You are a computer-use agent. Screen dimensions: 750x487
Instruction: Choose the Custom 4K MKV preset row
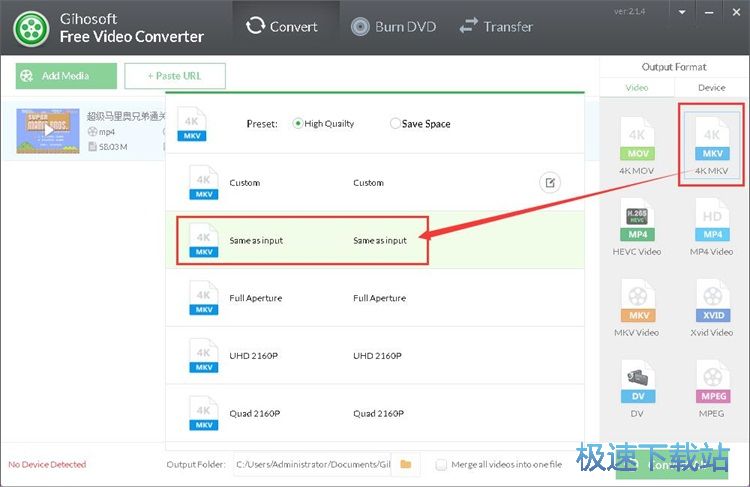click(x=375, y=182)
